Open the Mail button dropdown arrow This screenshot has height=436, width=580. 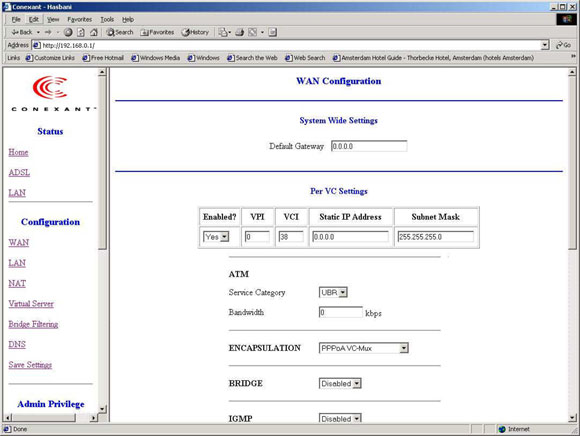[x=230, y=32]
